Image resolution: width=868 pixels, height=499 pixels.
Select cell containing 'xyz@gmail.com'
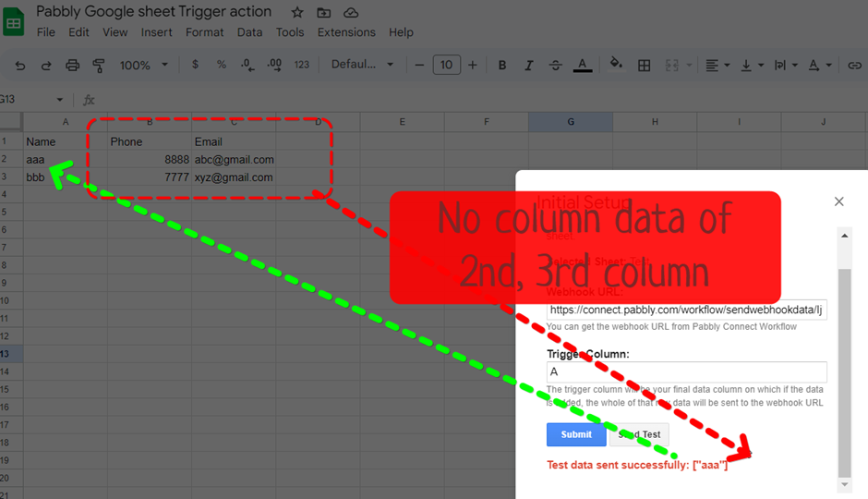point(234,177)
